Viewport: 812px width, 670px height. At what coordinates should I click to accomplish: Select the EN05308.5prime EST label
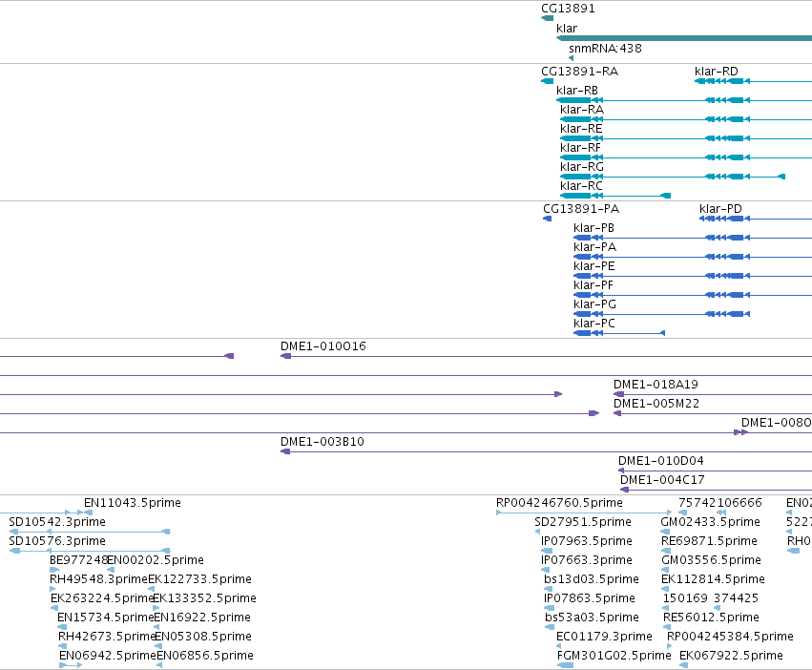coord(203,637)
